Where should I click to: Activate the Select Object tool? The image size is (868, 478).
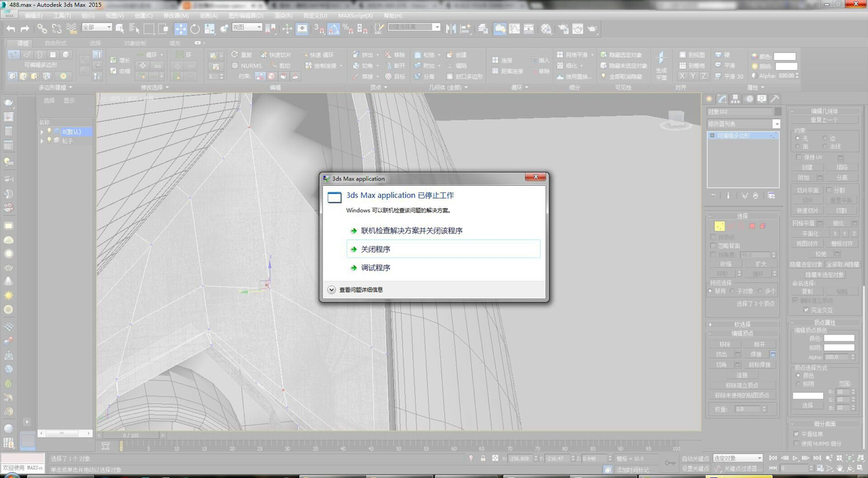(x=120, y=28)
